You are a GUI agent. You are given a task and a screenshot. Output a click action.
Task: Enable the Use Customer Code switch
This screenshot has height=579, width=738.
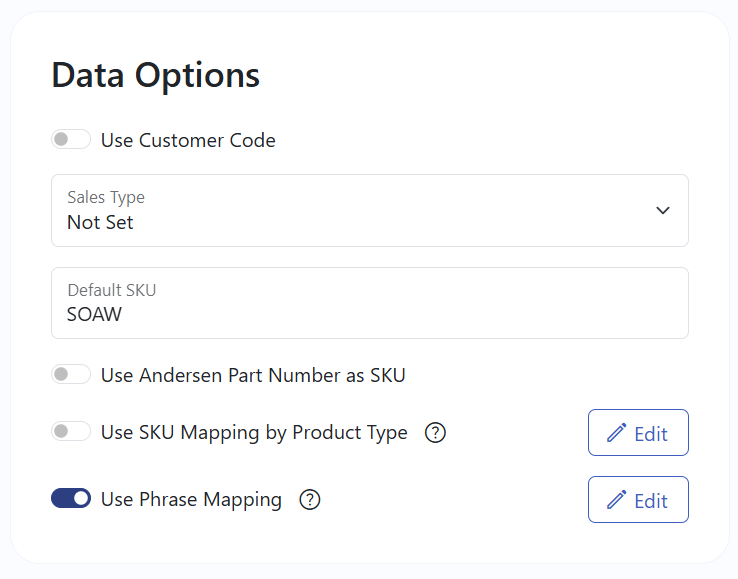[x=71, y=140]
